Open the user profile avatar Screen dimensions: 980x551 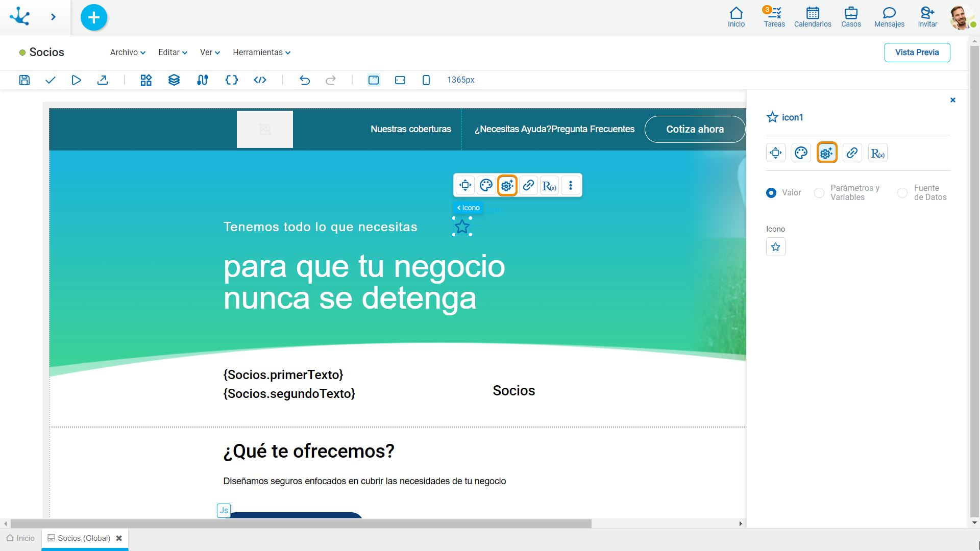click(x=961, y=17)
